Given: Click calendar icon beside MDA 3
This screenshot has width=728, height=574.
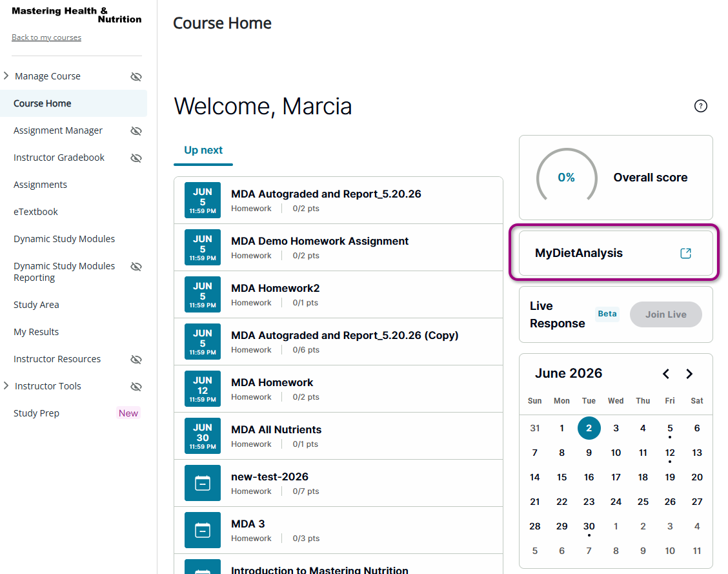Looking at the screenshot, I should [x=203, y=530].
